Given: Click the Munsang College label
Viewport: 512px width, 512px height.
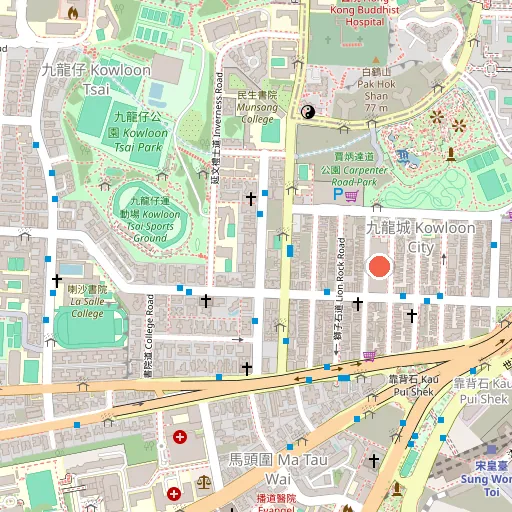Looking at the screenshot, I should (x=257, y=108).
